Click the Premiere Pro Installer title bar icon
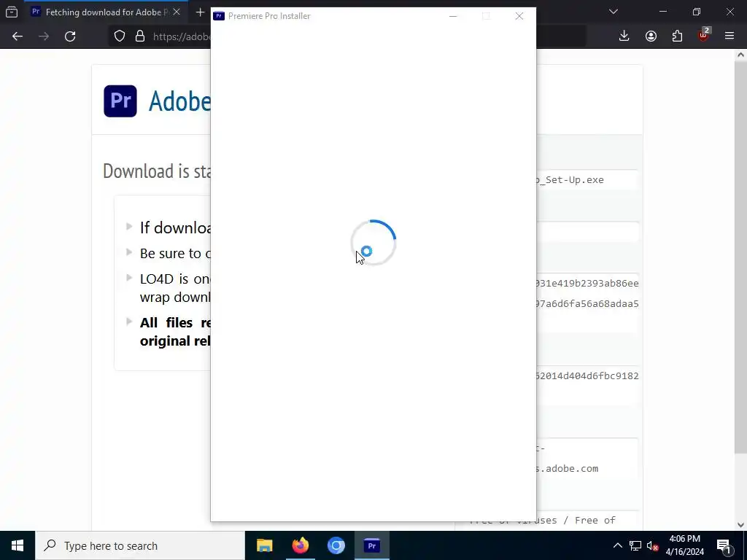Image resolution: width=747 pixels, height=560 pixels. click(x=219, y=16)
